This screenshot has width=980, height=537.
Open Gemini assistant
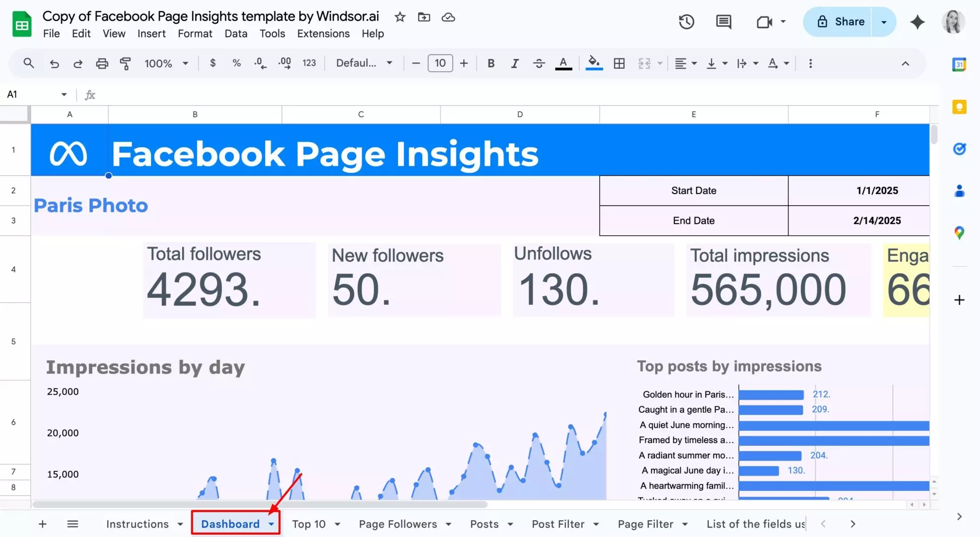pos(917,22)
